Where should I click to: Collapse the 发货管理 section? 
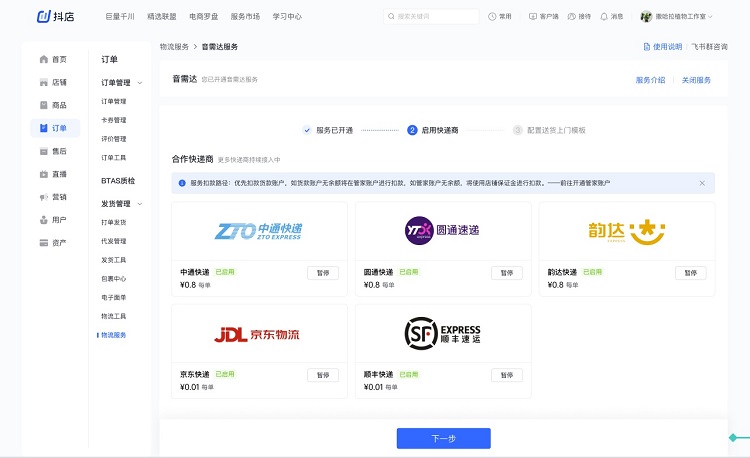[x=140, y=203]
